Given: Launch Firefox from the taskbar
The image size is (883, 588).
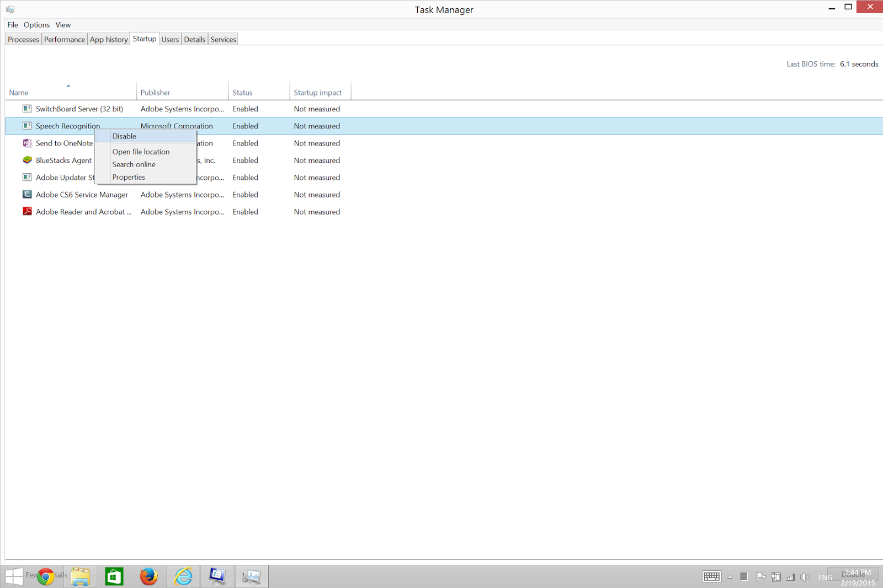Looking at the screenshot, I should (x=148, y=576).
